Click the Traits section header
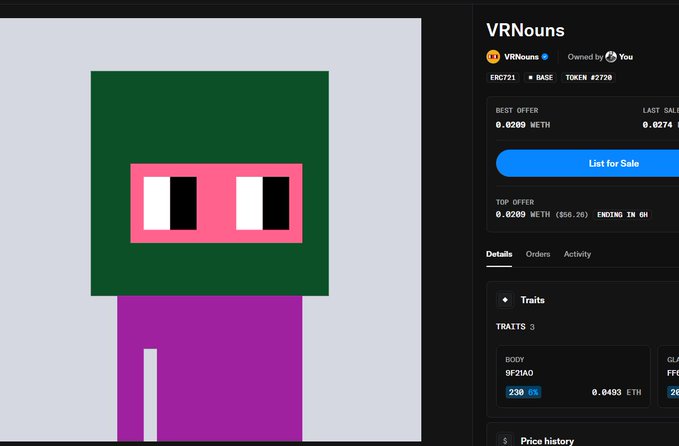 pyautogui.click(x=582, y=300)
